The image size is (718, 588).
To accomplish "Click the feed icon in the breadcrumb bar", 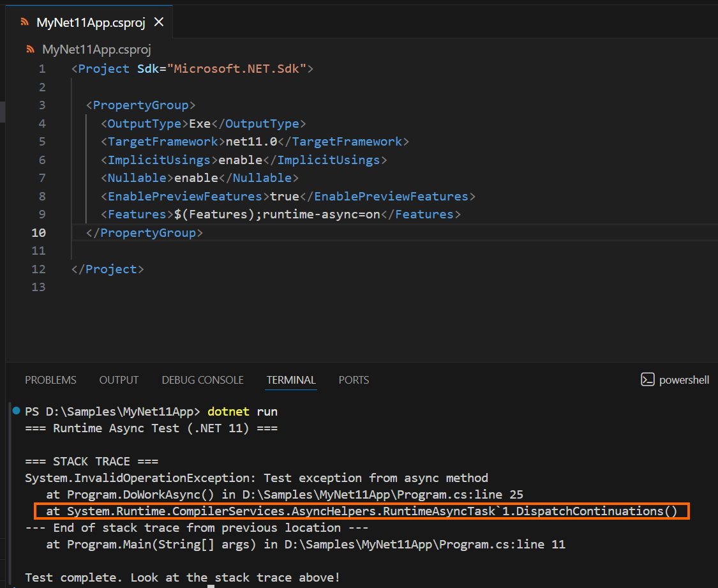I will coord(31,49).
